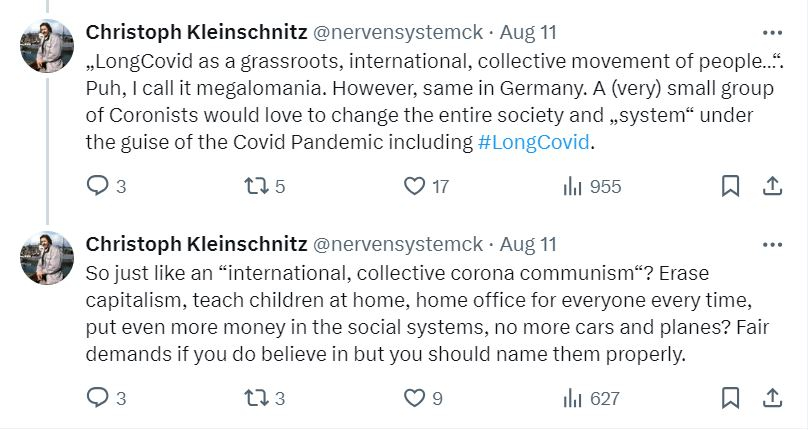This screenshot has width=808, height=430.
Task: Open @nervensystemck handle on second tweet
Action: [x=398, y=244]
